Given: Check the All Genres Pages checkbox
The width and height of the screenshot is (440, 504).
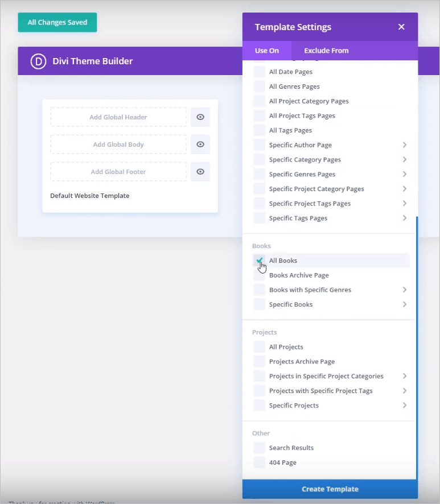Looking at the screenshot, I should pos(259,86).
